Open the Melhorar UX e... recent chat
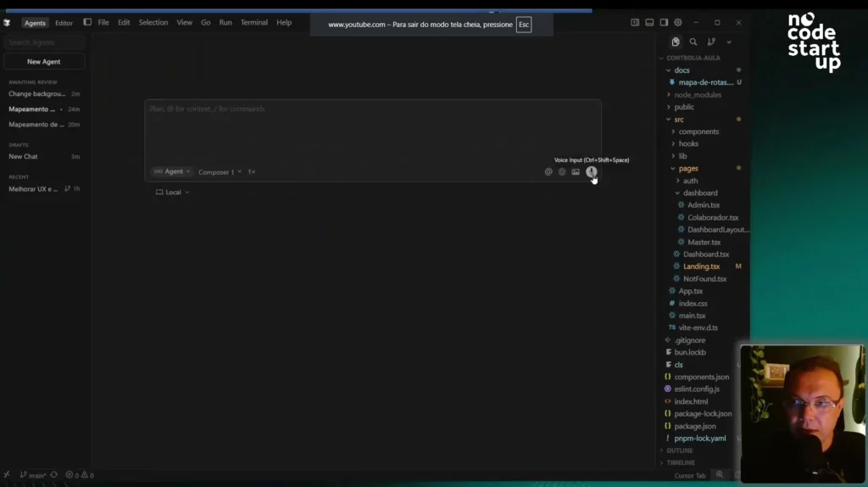This screenshot has width=868, height=487. pos(44,189)
